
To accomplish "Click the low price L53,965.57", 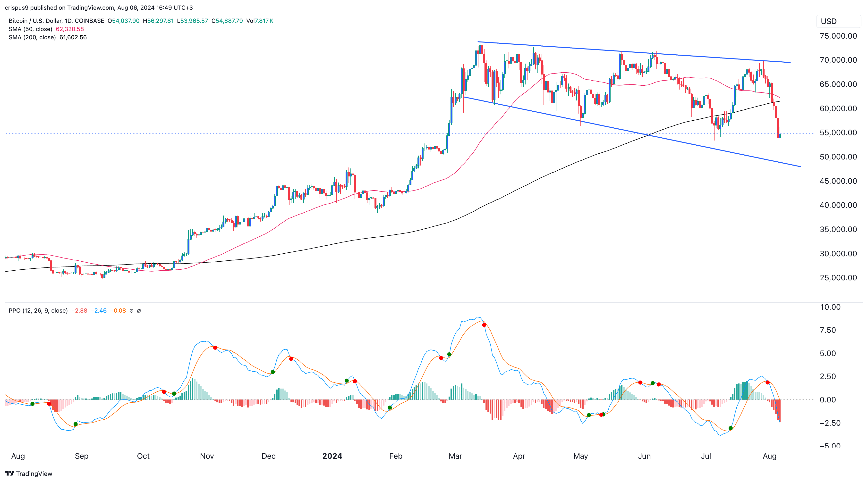I will point(192,21).
